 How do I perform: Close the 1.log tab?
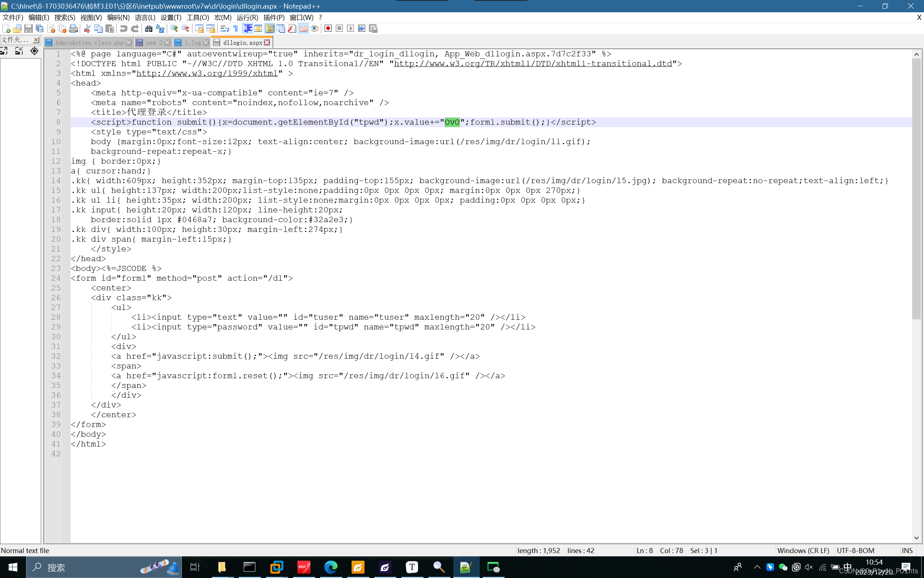pyautogui.click(x=206, y=42)
